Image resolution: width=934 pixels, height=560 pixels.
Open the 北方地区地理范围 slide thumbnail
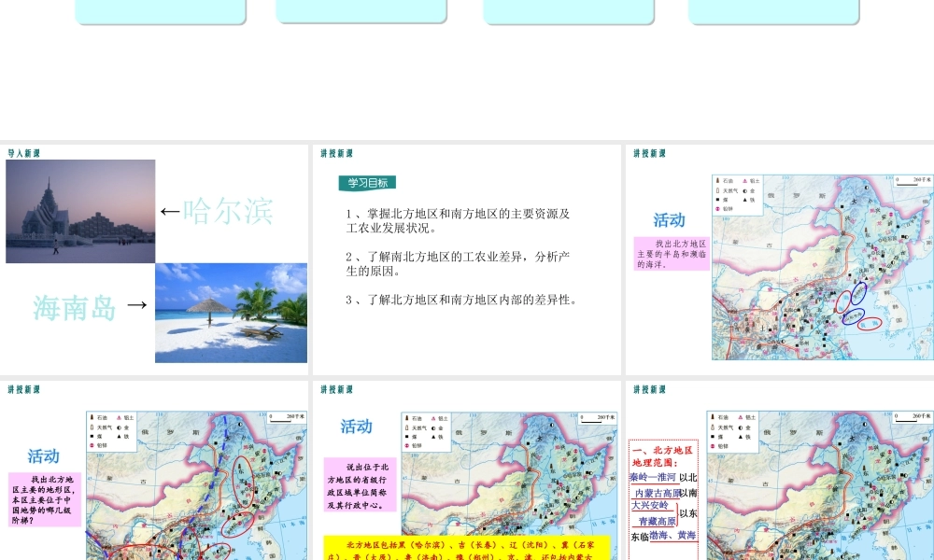[780, 470]
